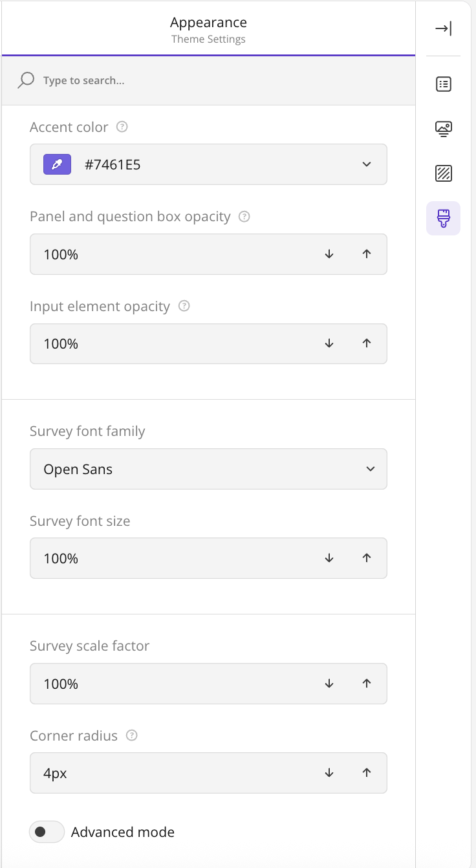Open the Survey font family dropdown

[x=208, y=469]
